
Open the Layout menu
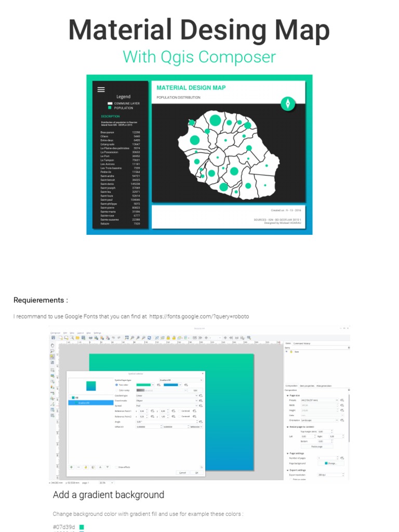81,333
